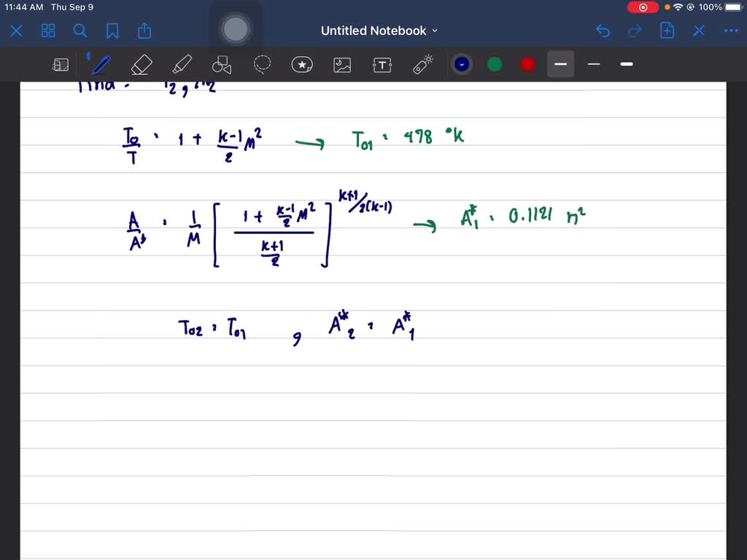This screenshot has height=560, width=747.
Task: Insert an image with the Photo tool
Action: coord(341,64)
